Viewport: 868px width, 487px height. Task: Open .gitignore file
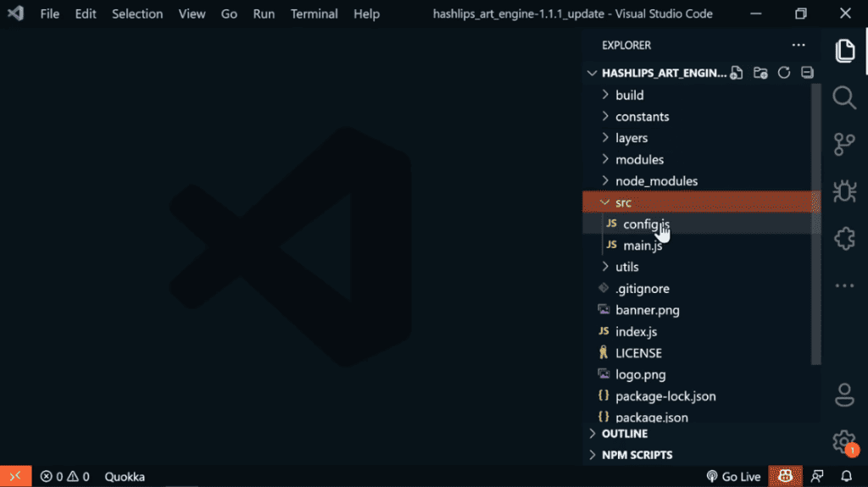point(701,288)
